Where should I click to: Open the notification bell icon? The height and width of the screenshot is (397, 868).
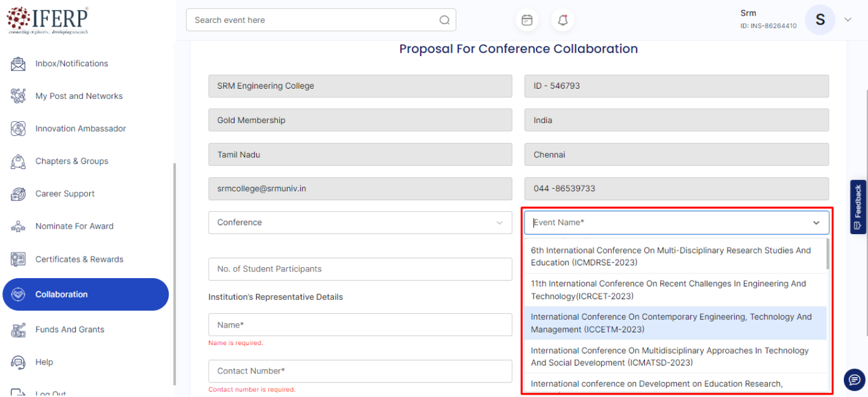click(562, 20)
